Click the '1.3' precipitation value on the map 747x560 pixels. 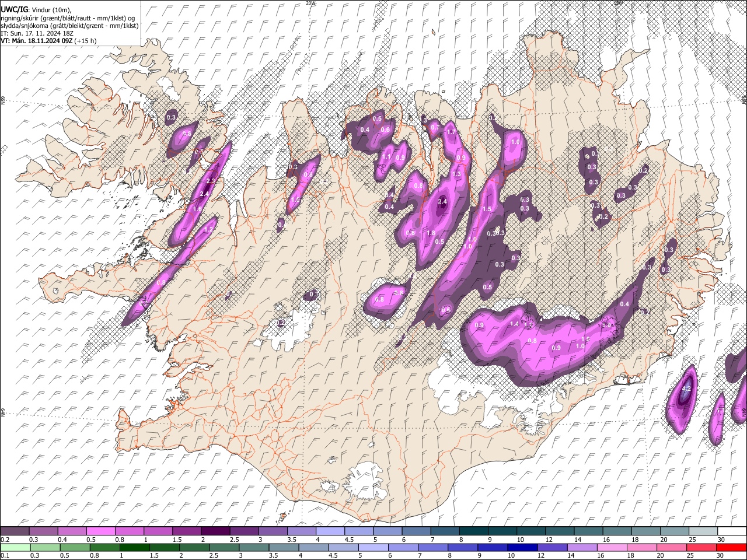tap(456, 174)
